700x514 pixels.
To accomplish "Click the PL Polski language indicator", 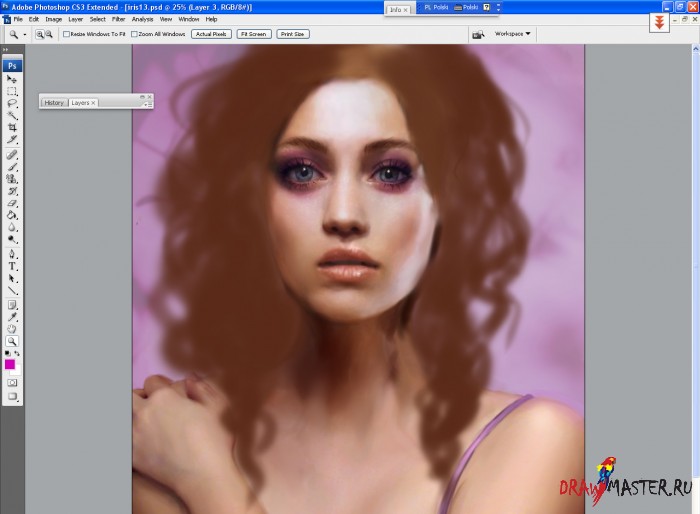I will coord(436,8).
